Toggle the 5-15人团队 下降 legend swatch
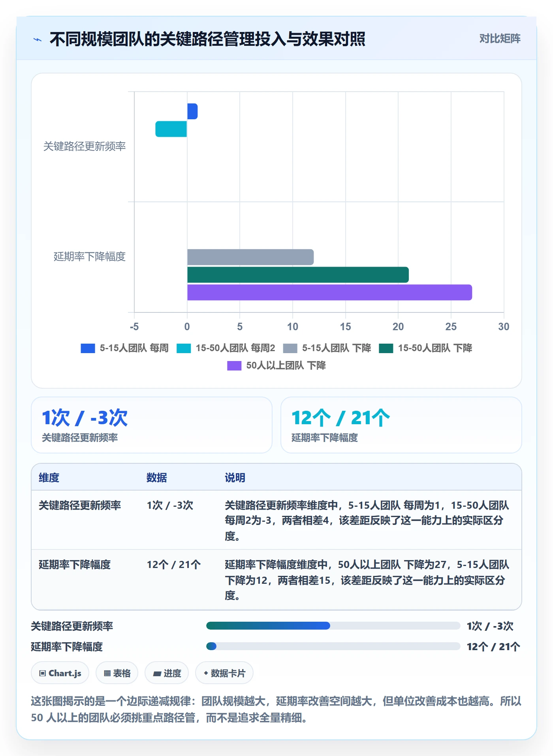Viewport: 553px width, 756px height. pos(290,348)
